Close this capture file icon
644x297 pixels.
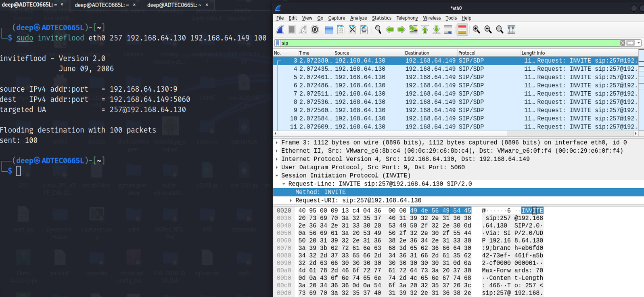(352, 29)
